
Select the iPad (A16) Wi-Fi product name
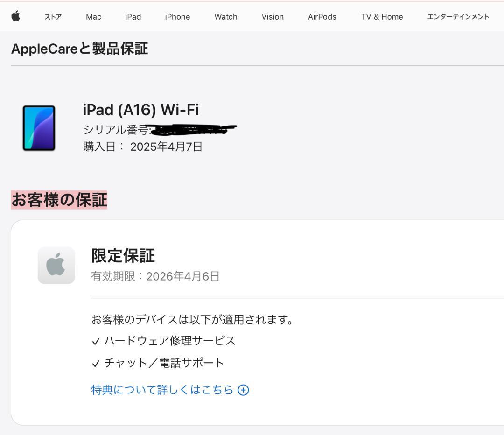(x=141, y=110)
